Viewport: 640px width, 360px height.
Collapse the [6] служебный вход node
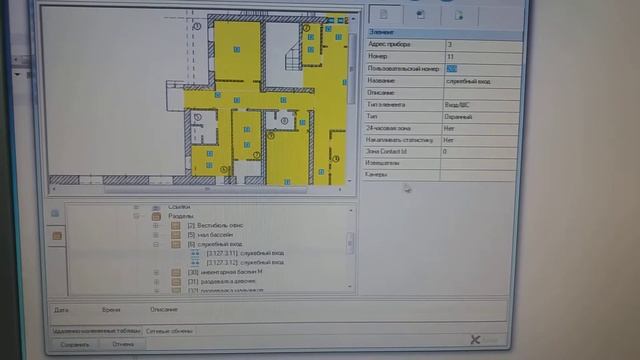156,244
